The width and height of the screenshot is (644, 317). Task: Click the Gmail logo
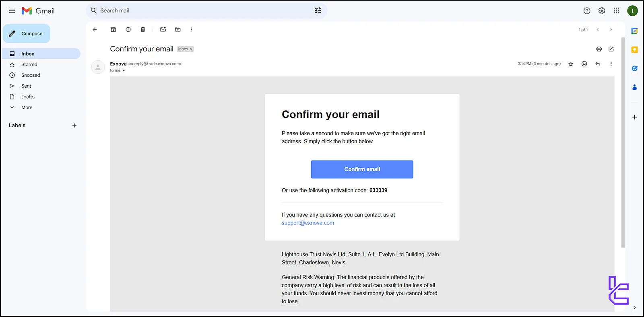(38, 11)
